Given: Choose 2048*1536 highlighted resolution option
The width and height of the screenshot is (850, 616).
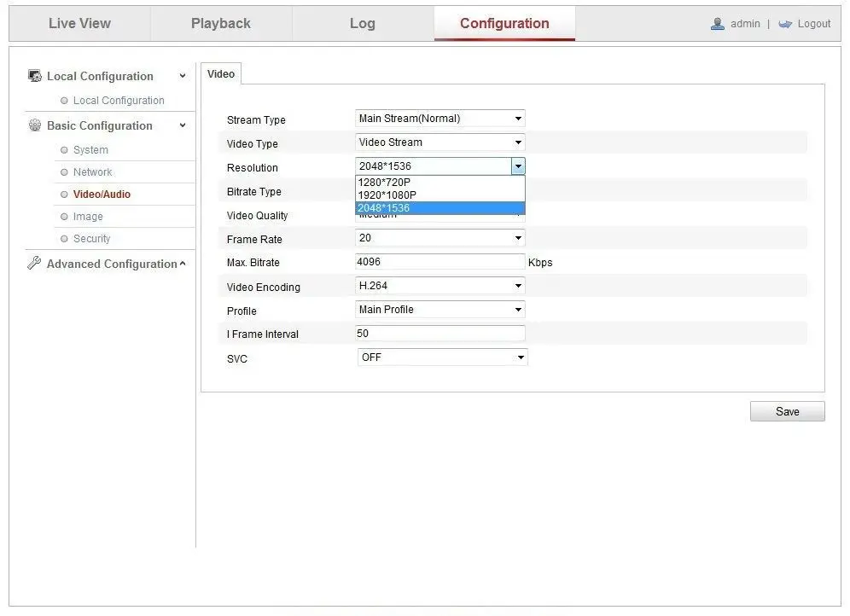Looking at the screenshot, I should point(440,208).
